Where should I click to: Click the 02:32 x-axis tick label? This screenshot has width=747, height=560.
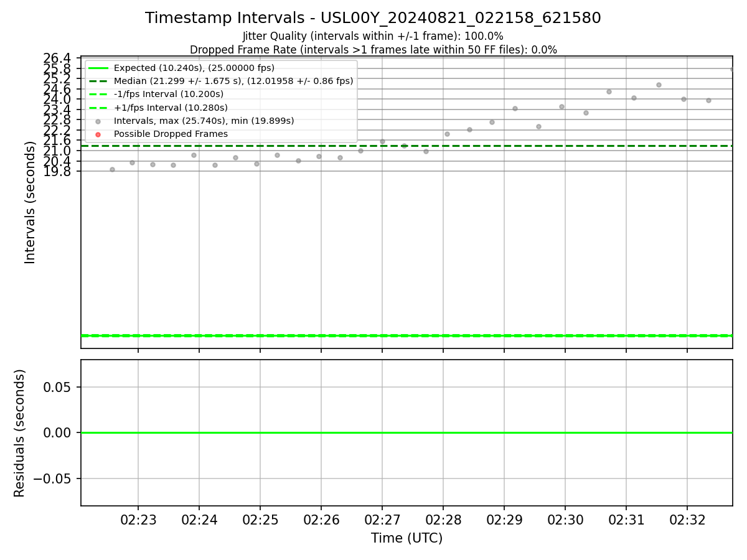click(687, 520)
